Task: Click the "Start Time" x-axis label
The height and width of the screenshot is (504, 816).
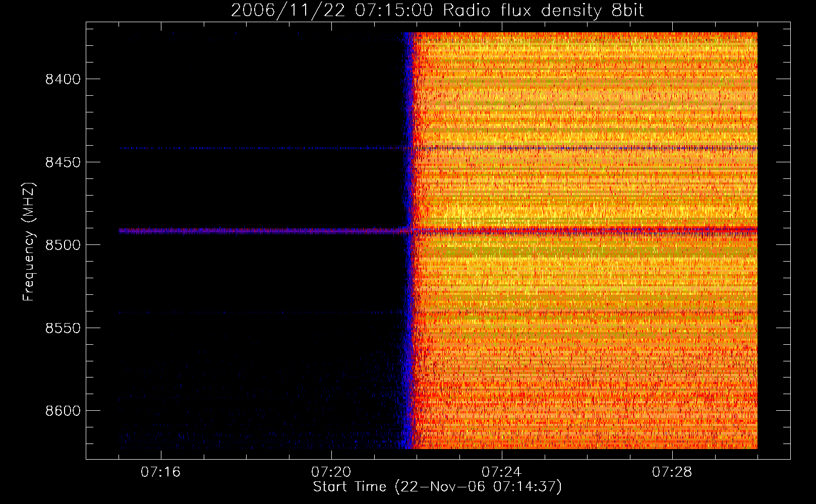Action: (x=437, y=487)
